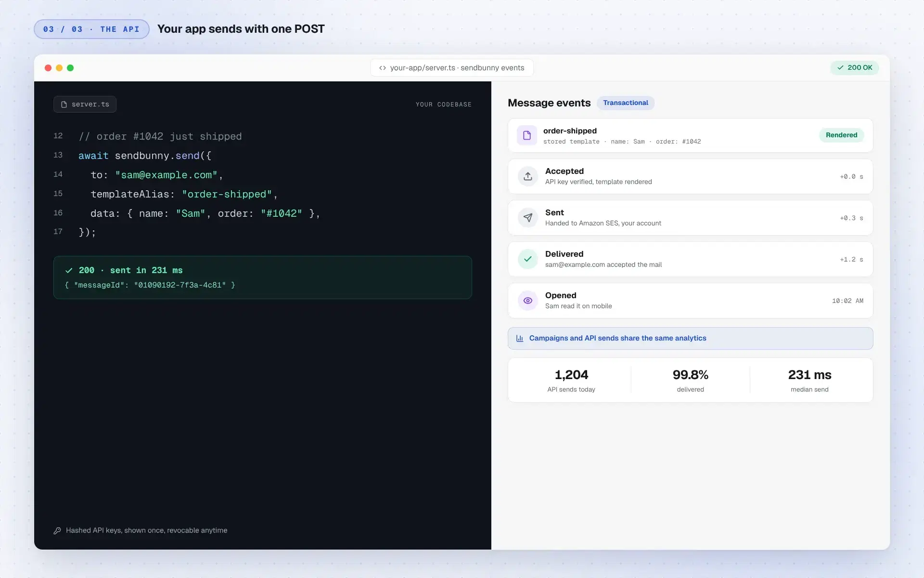Click the file icon in server.ts chip
Screen dimensions: 924x578
point(64,104)
